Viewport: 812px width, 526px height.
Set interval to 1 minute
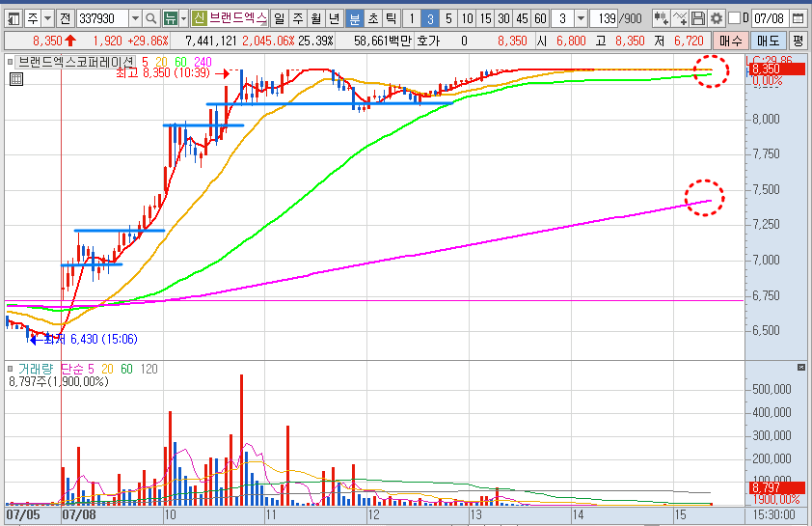(412, 19)
